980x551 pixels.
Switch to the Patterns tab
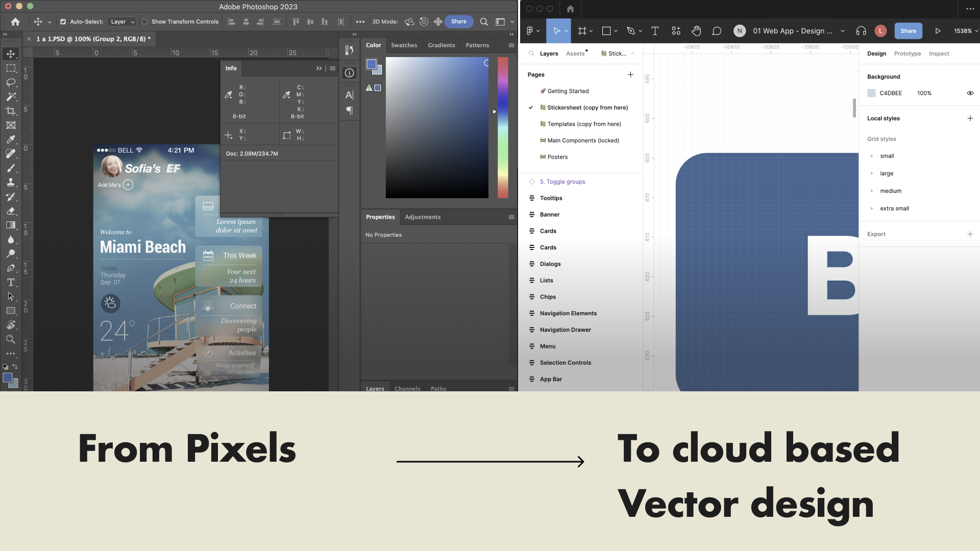(x=477, y=45)
